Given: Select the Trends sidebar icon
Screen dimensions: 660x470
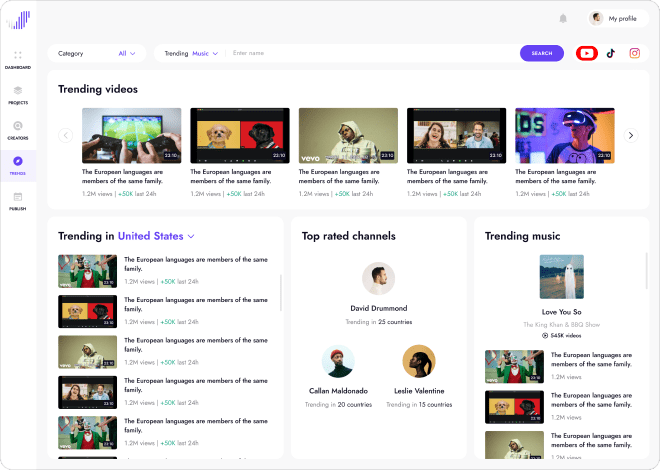Looking at the screenshot, I should pyautogui.click(x=17, y=162).
